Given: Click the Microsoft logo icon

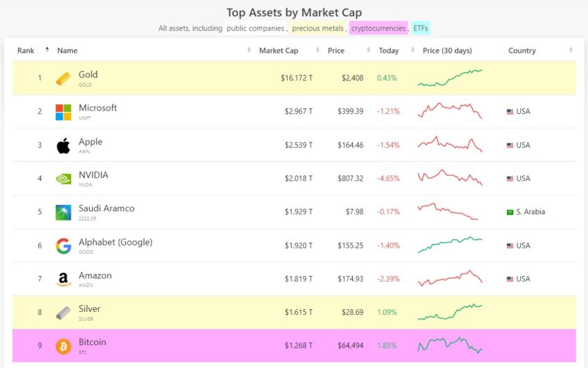Looking at the screenshot, I should [x=64, y=112].
